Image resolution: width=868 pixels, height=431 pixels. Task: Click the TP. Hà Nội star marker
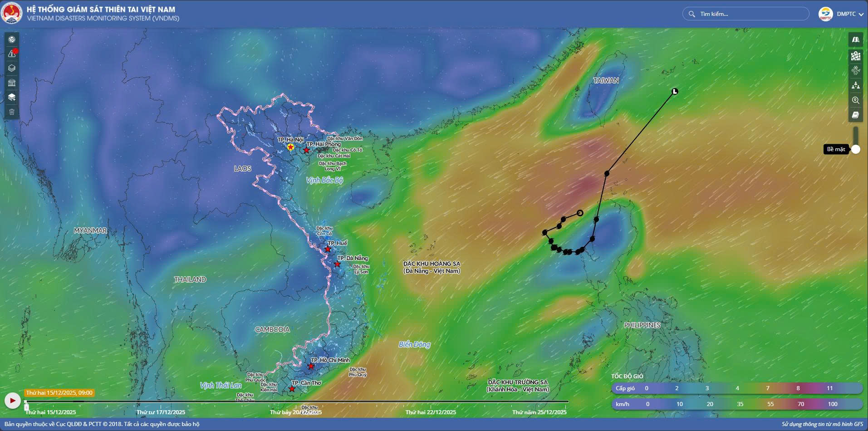pyautogui.click(x=290, y=147)
